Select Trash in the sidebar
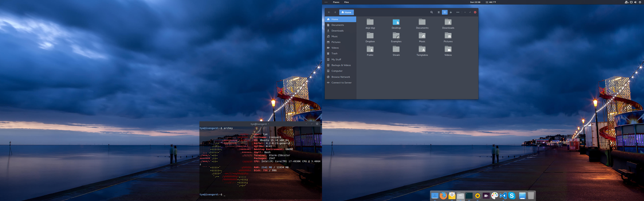The image size is (644, 201). 334,53
